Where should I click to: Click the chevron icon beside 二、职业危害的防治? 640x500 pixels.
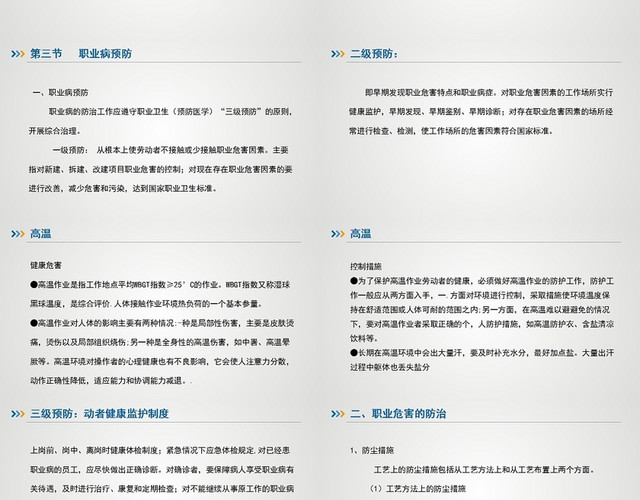pyautogui.click(x=338, y=414)
